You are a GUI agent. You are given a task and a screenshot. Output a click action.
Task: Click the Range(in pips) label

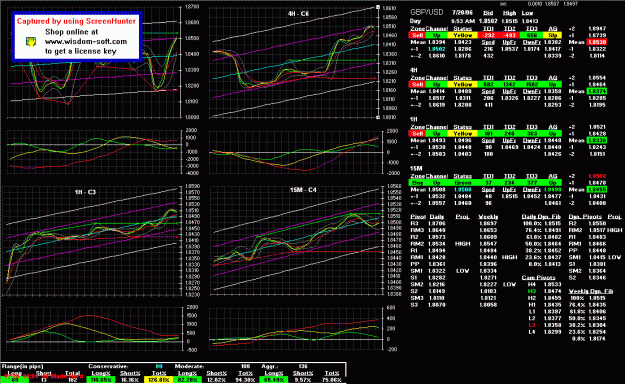22,366
